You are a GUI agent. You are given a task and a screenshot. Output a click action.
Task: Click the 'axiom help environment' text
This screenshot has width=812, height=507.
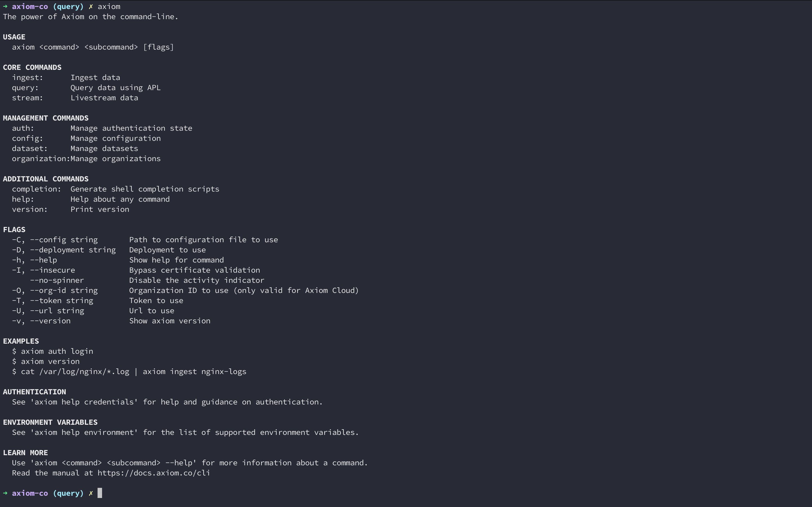(x=84, y=433)
